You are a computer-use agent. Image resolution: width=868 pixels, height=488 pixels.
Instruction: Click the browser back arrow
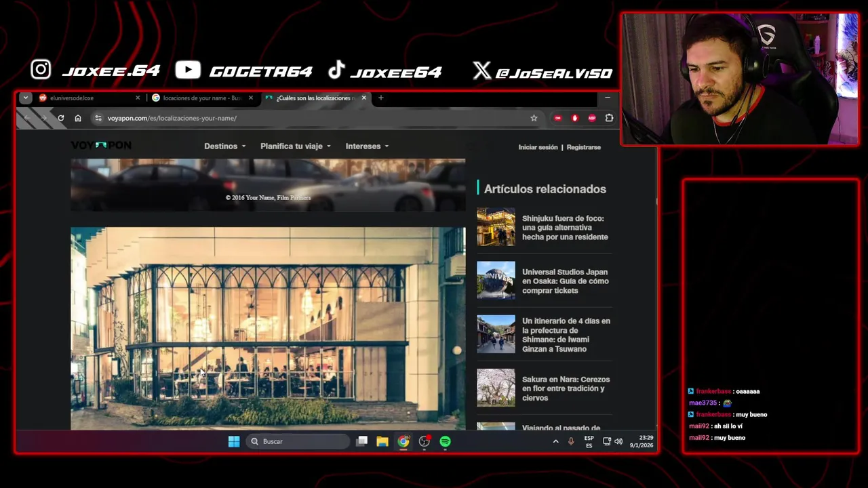coord(27,118)
